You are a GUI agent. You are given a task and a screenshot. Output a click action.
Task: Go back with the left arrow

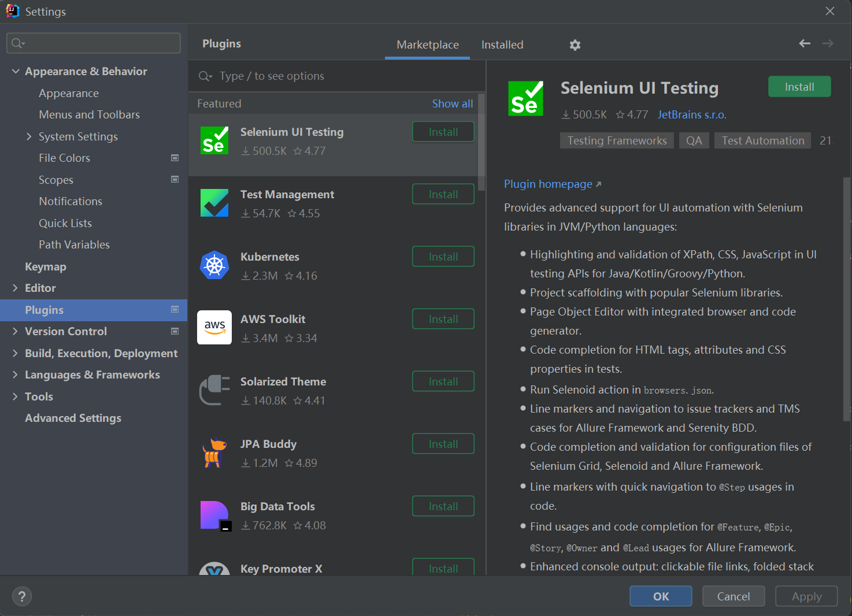coord(805,43)
